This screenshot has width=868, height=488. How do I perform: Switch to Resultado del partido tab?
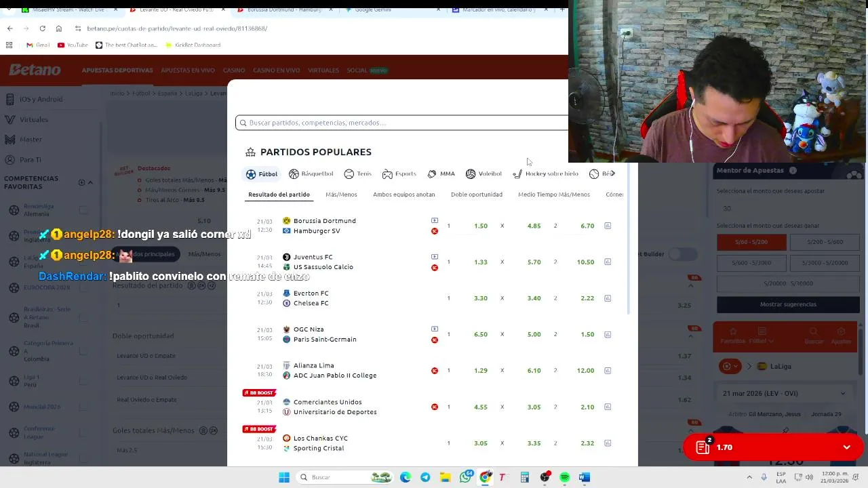tap(279, 195)
